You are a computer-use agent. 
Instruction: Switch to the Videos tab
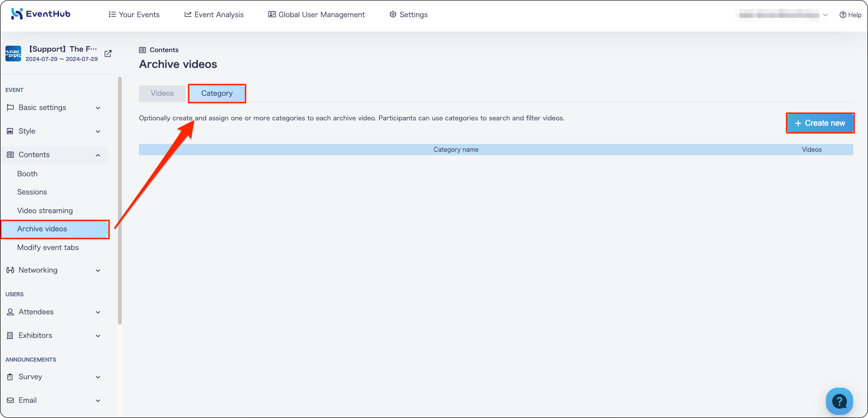(162, 93)
